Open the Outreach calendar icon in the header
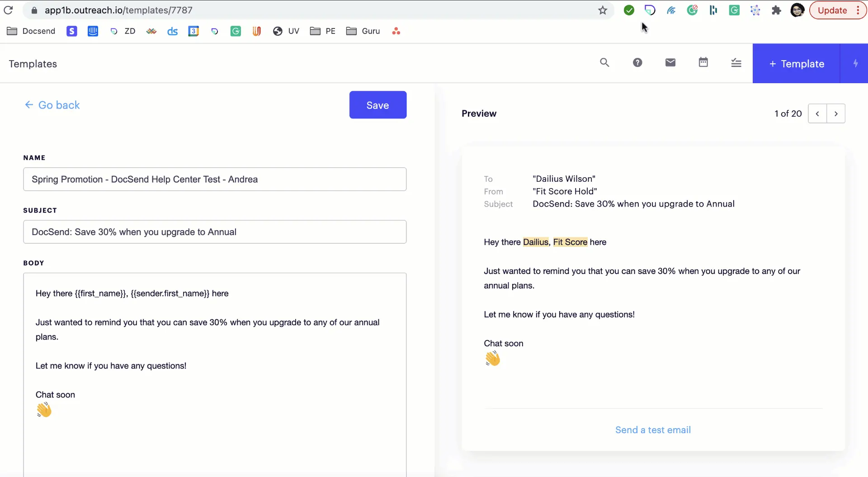Screen dimensions: 868x477 tap(703, 62)
